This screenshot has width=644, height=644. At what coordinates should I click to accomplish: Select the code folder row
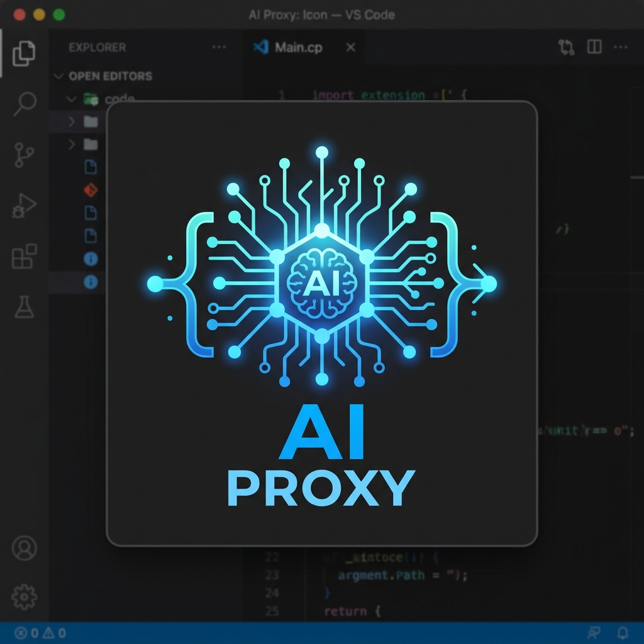[145, 99]
